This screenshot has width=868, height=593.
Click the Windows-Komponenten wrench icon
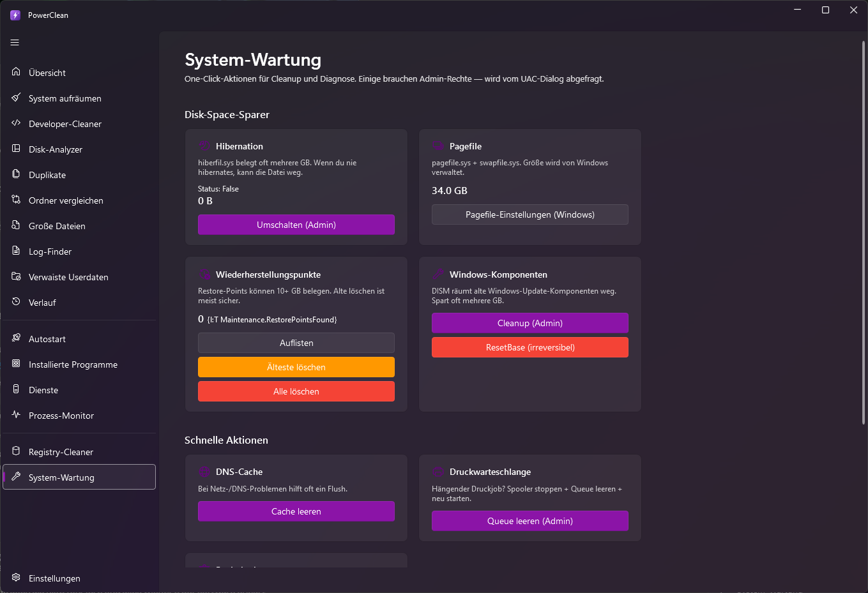point(438,274)
